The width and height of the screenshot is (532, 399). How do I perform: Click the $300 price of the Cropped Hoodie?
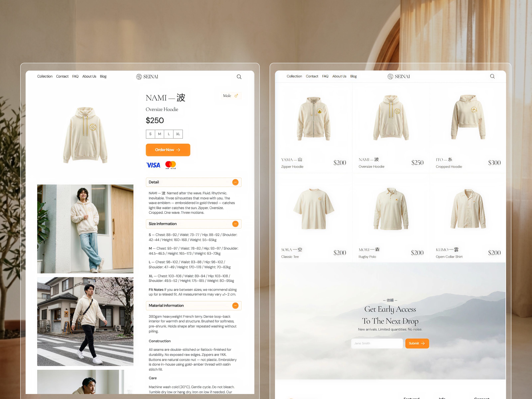tap(494, 163)
